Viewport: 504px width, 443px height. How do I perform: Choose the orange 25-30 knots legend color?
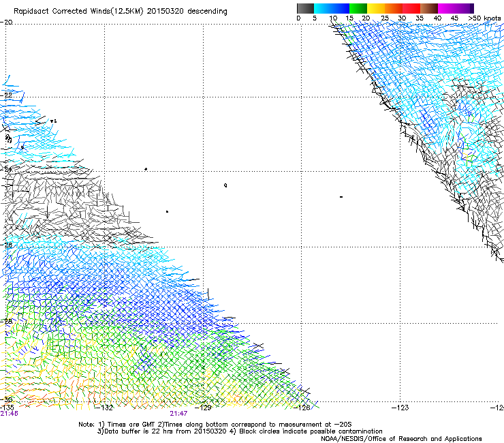(394, 8)
